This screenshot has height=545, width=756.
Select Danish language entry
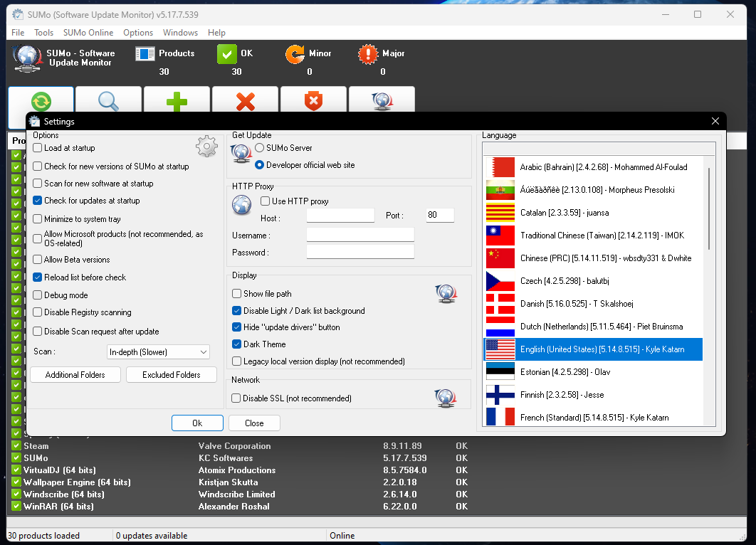(593, 304)
